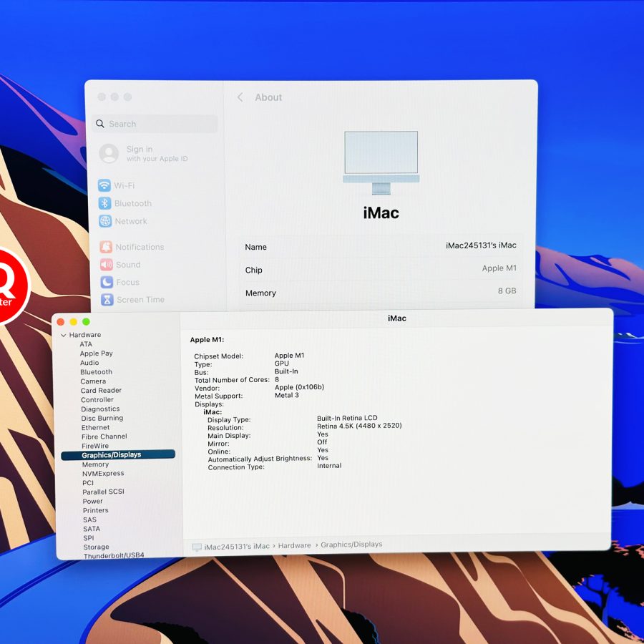Select SATA in Hardware list
This screenshot has height=644, width=644.
92,529
